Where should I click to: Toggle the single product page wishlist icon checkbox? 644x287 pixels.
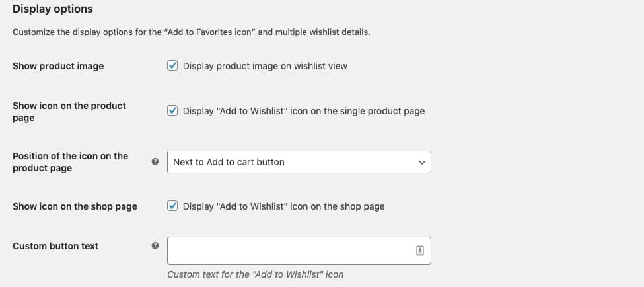pyautogui.click(x=172, y=111)
